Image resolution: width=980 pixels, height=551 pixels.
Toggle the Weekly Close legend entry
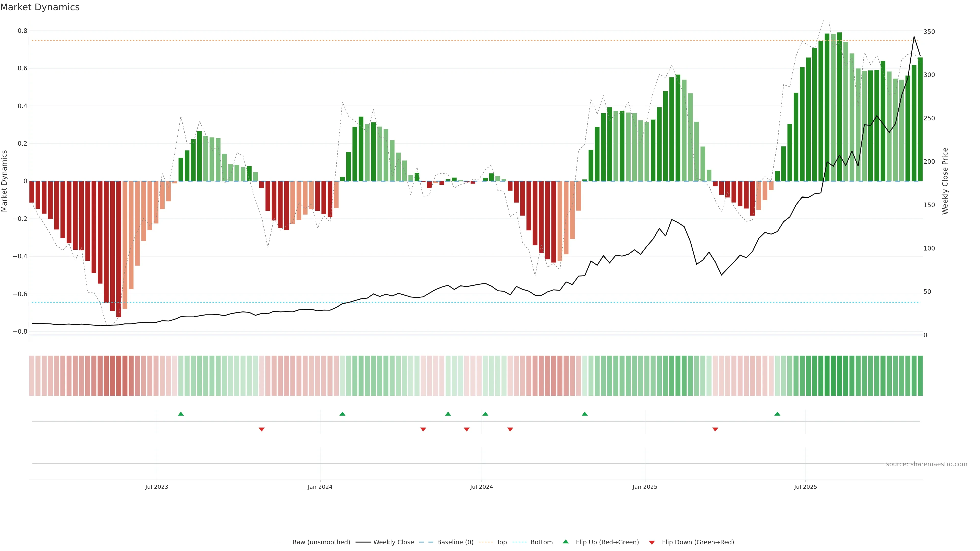[393, 542]
